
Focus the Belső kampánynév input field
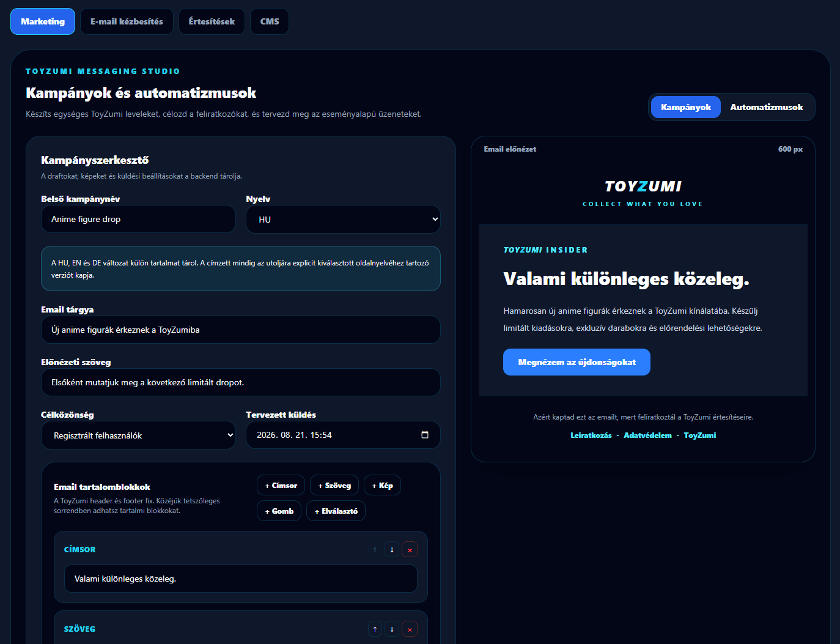[138, 219]
